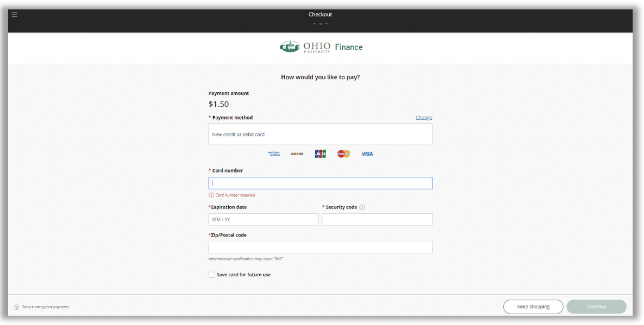Click the red warning icon under Card number

tap(211, 195)
